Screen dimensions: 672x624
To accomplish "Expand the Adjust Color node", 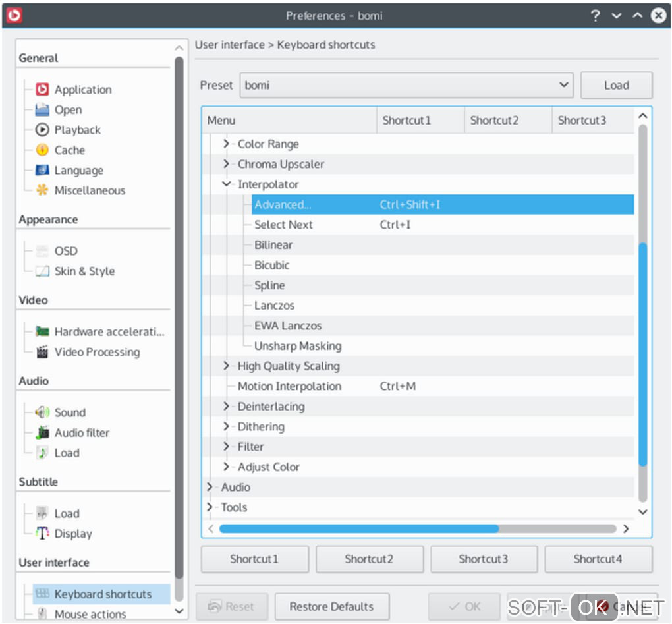I will [226, 467].
